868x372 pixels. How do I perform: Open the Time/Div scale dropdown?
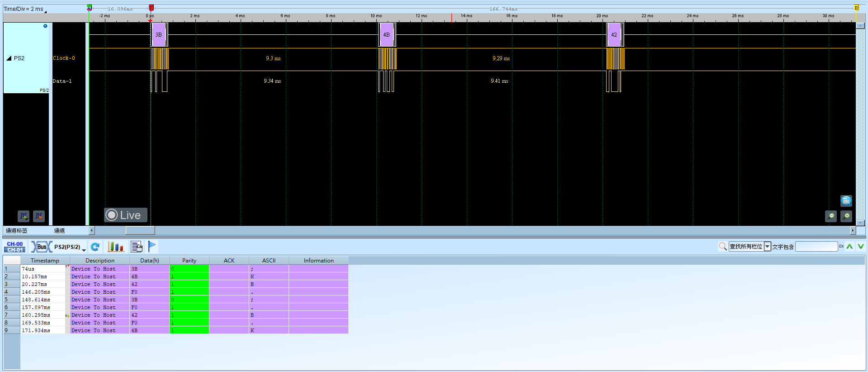point(45,11)
